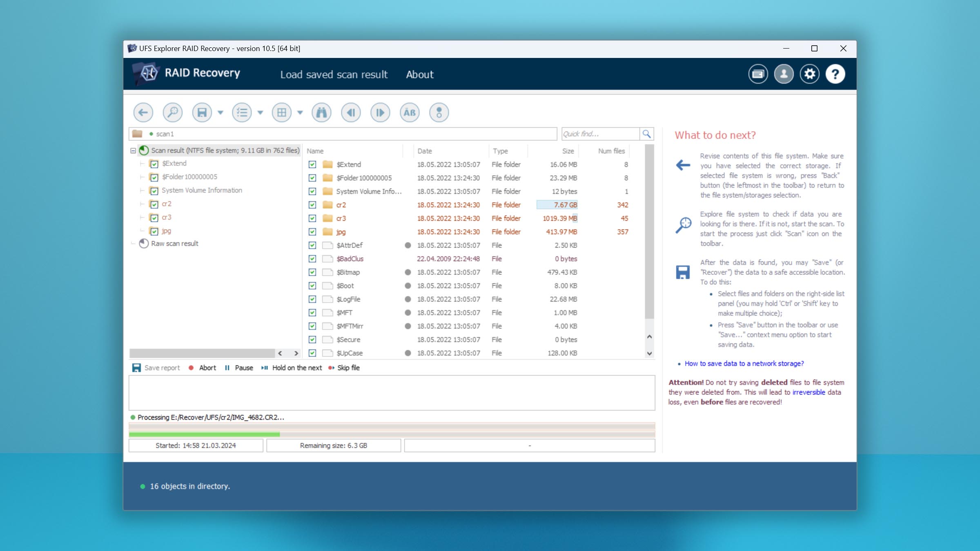Click the Pause button
The height and width of the screenshot is (551, 980).
point(239,368)
